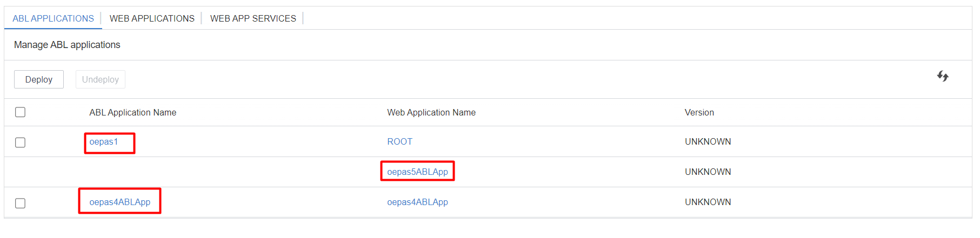Open the oepas4ABLApp web application name link

click(417, 202)
